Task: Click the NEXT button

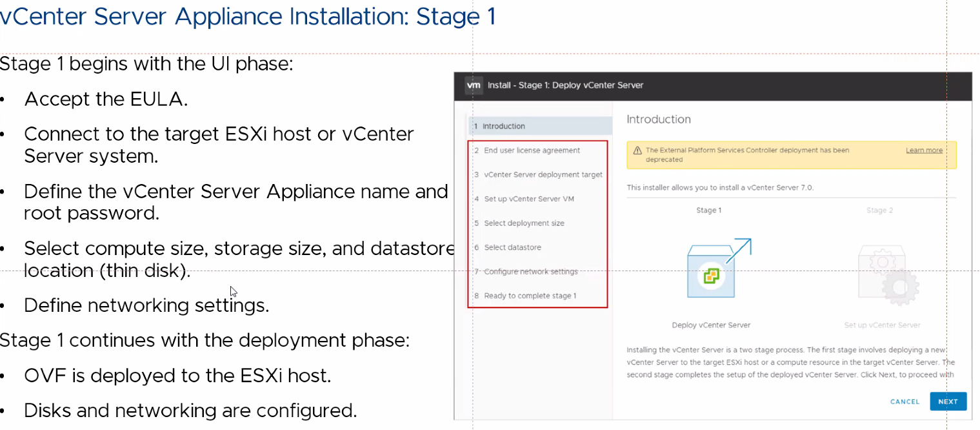Action: [948, 402]
